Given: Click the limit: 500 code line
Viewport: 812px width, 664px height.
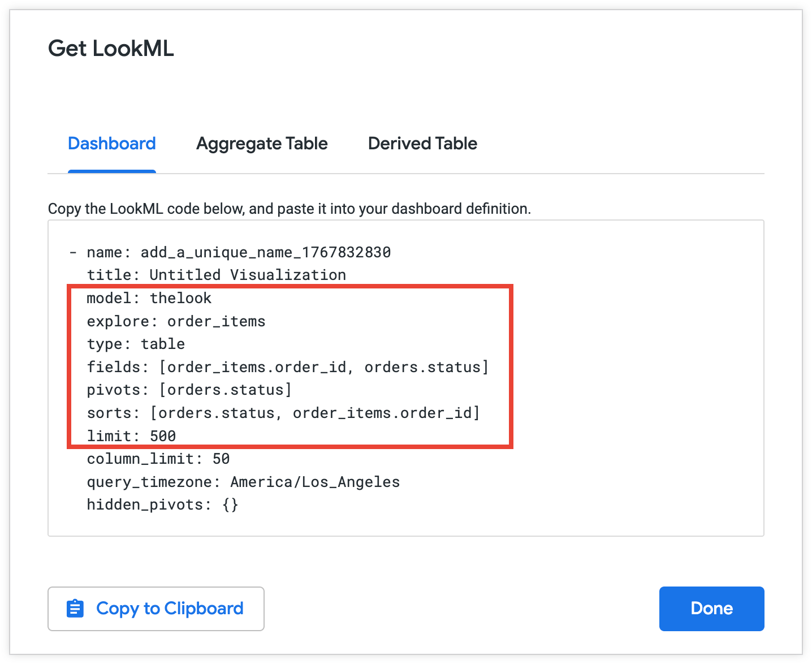Looking at the screenshot, I should [131, 436].
